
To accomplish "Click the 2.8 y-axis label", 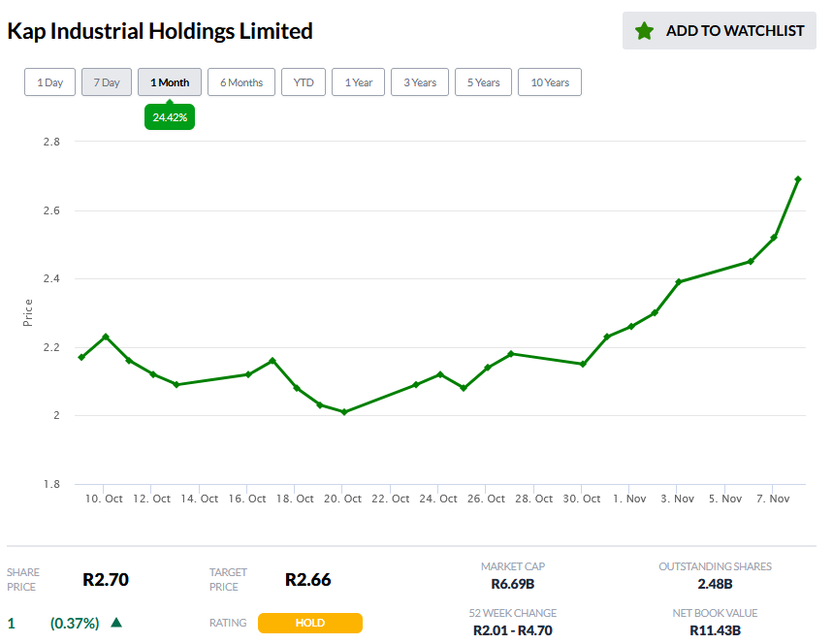I will pyautogui.click(x=51, y=142).
